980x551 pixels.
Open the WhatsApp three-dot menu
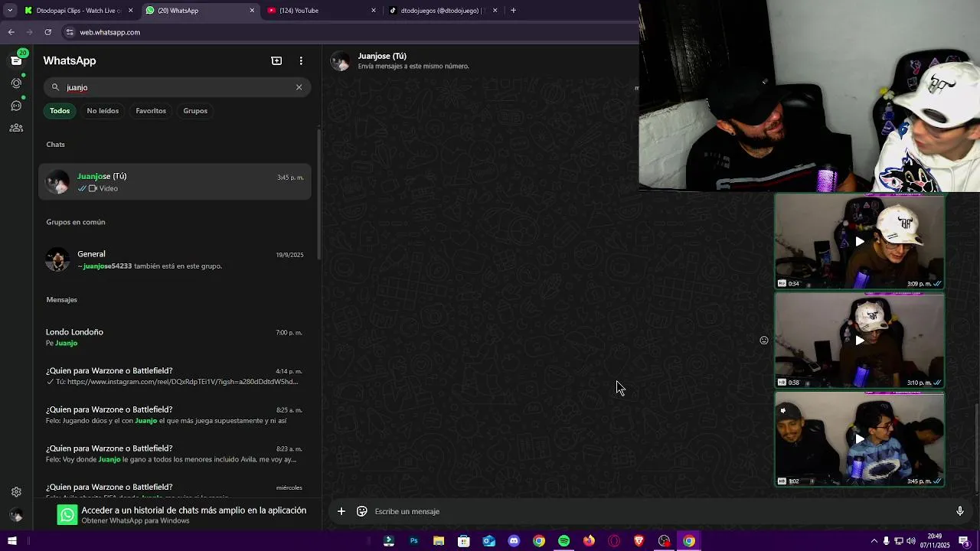pyautogui.click(x=301, y=60)
